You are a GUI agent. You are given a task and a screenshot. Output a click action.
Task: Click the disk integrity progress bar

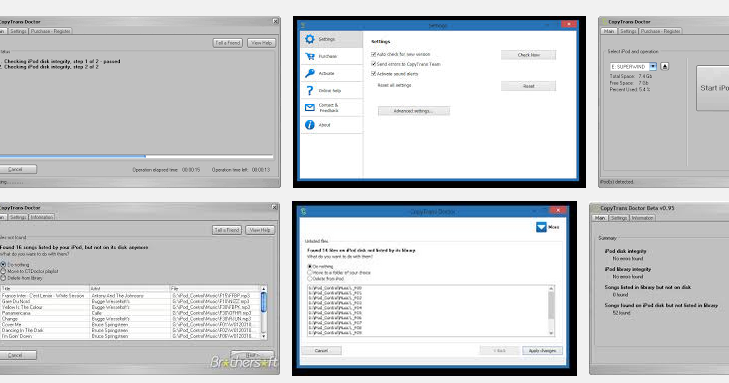point(137,156)
